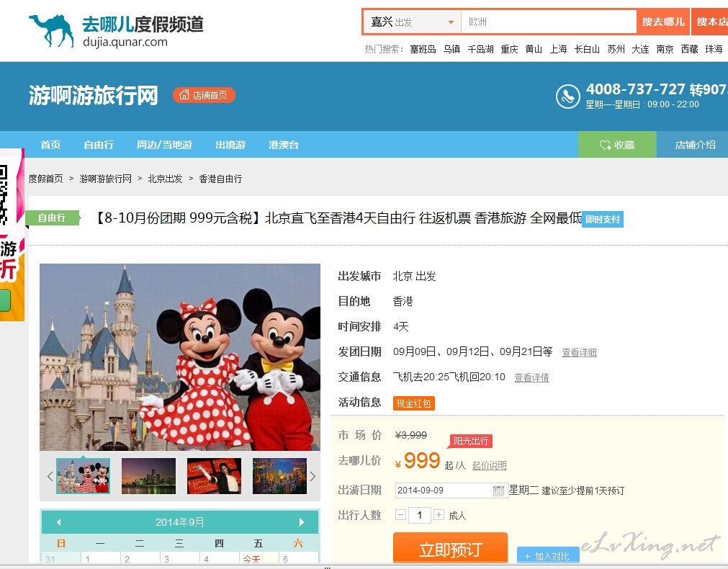The width and height of the screenshot is (728, 569).
Task: Open hot search link 上海
Action: point(558,49)
